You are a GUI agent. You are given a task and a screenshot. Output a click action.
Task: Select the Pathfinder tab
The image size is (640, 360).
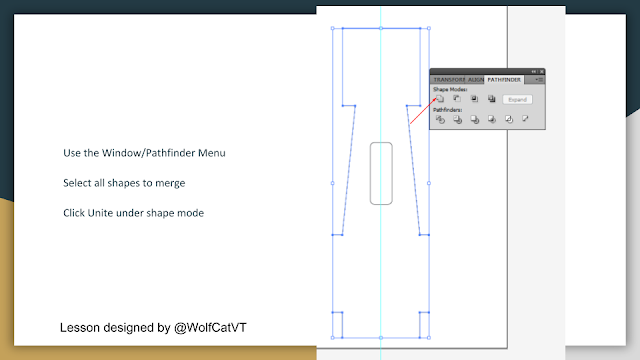[504, 80]
